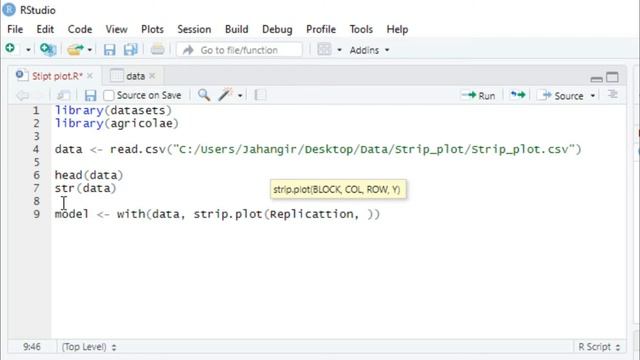Enable Source on Save checkbox
Image resolution: width=640 pixels, height=360 pixels.
point(109,96)
